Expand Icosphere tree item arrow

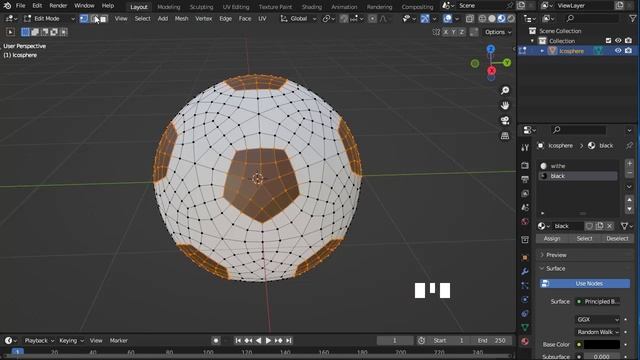tap(542, 51)
